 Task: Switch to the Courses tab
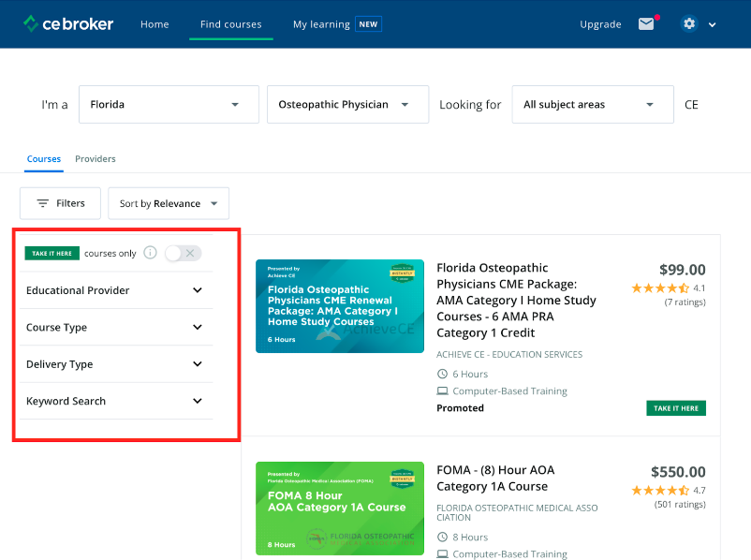(x=44, y=159)
